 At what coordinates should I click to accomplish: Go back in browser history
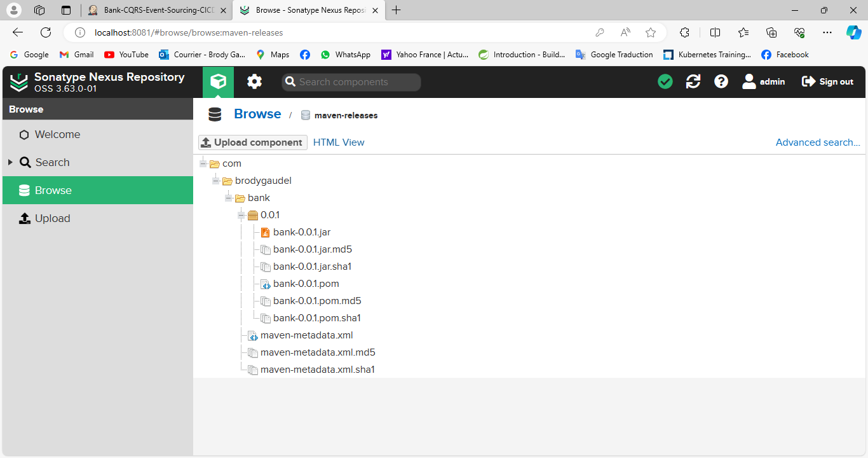point(18,32)
